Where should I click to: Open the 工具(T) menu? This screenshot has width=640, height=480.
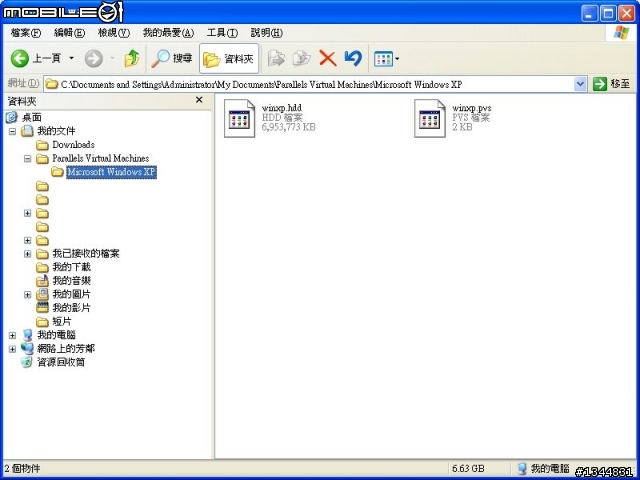tap(222, 33)
